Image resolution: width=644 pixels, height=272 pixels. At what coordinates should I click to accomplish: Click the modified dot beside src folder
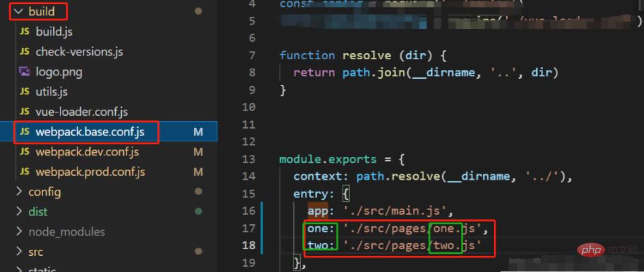[x=199, y=251]
